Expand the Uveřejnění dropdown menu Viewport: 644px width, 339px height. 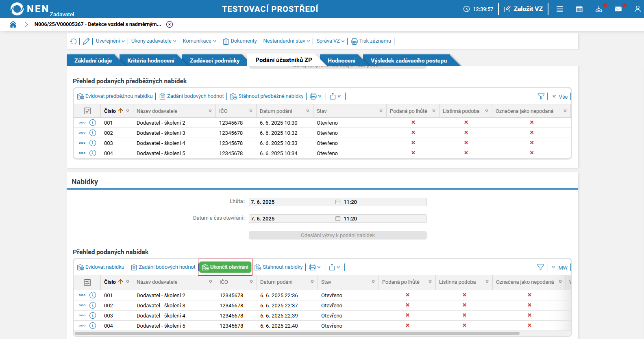110,41
